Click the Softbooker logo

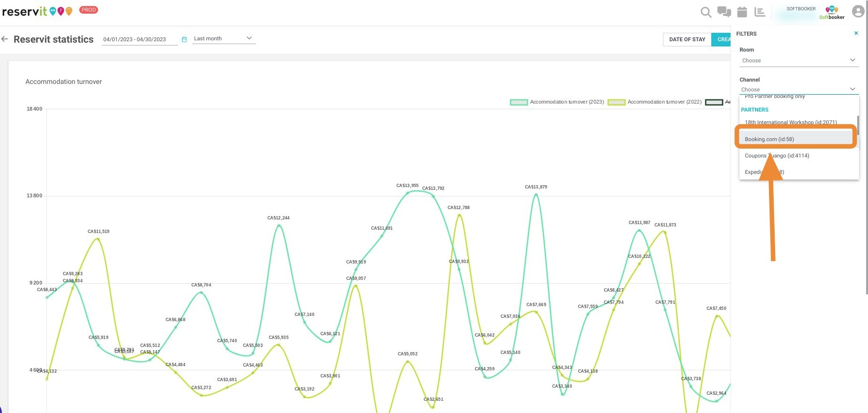(x=832, y=12)
